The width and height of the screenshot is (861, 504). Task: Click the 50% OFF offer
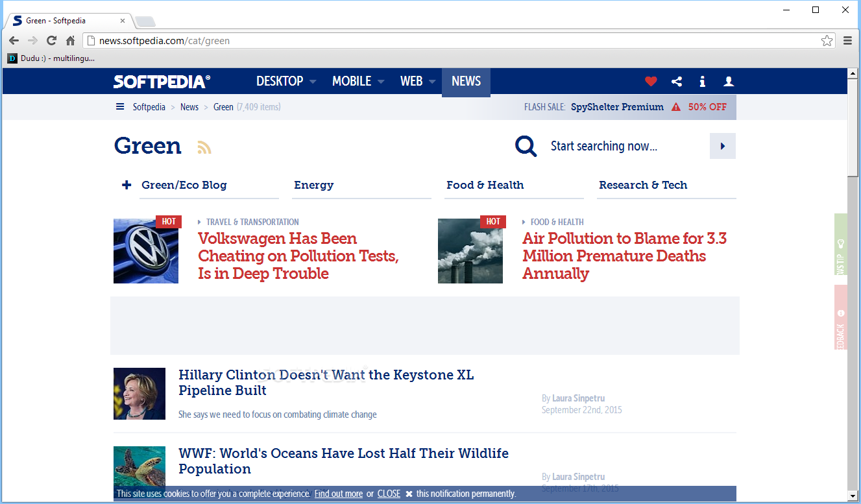coord(707,107)
